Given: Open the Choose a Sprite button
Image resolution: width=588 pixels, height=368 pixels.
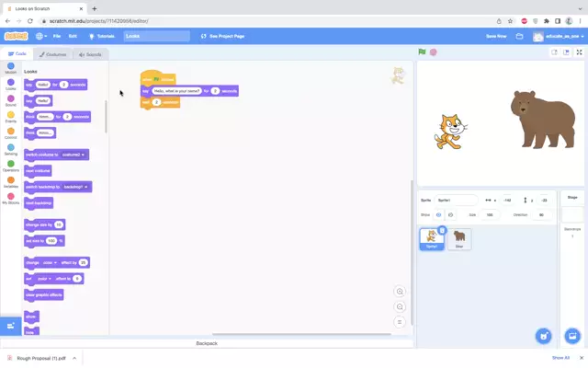Looking at the screenshot, I should (x=543, y=336).
